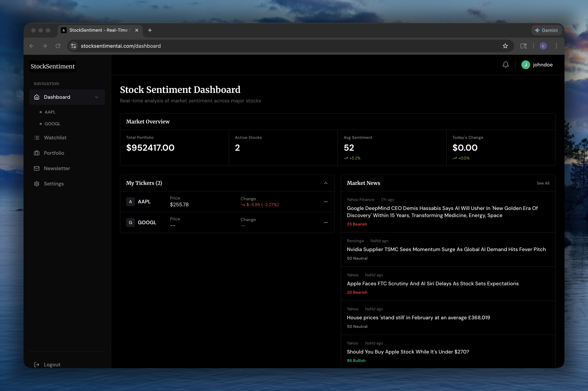Open the Portfolio section
The image size is (588, 391).
pyautogui.click(x=54, y=153)
